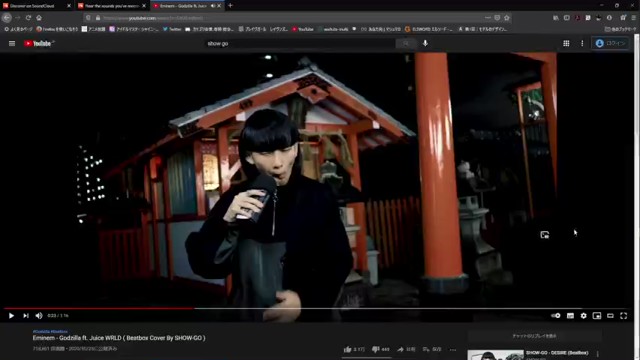This screenshot has height=360, width=640.
Task: Skip to the next video
Action: click(x=26, y=316)
